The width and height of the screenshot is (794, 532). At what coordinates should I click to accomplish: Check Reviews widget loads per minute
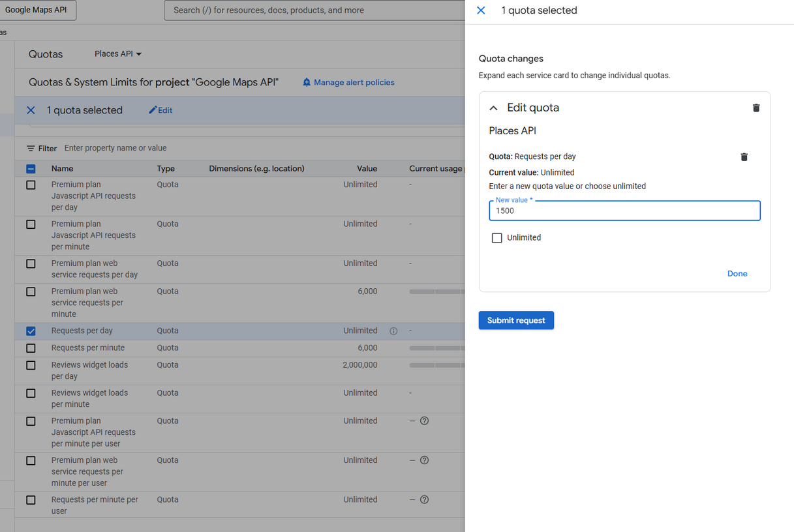point(31,393)
